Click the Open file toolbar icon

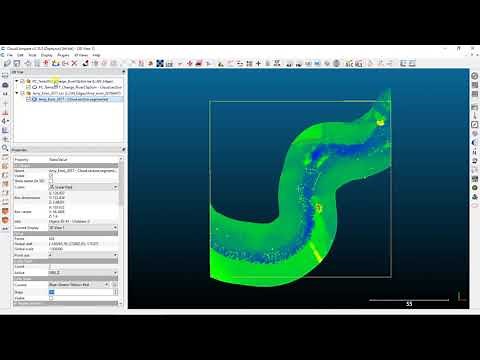pyautogui.click(x=7, y=63)
